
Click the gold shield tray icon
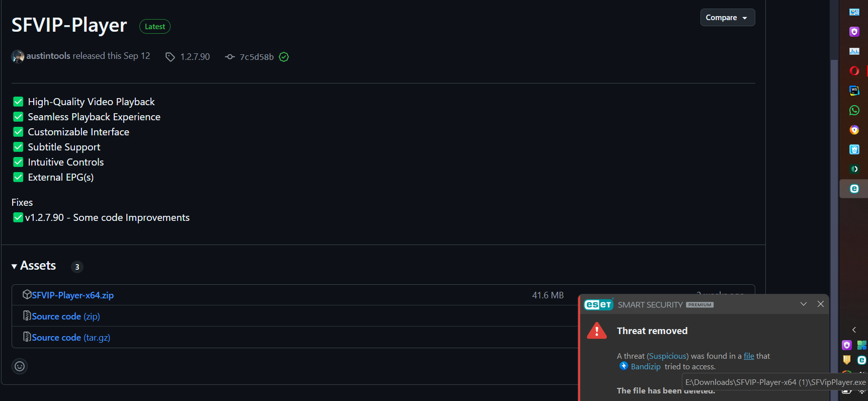coord(847,360)
